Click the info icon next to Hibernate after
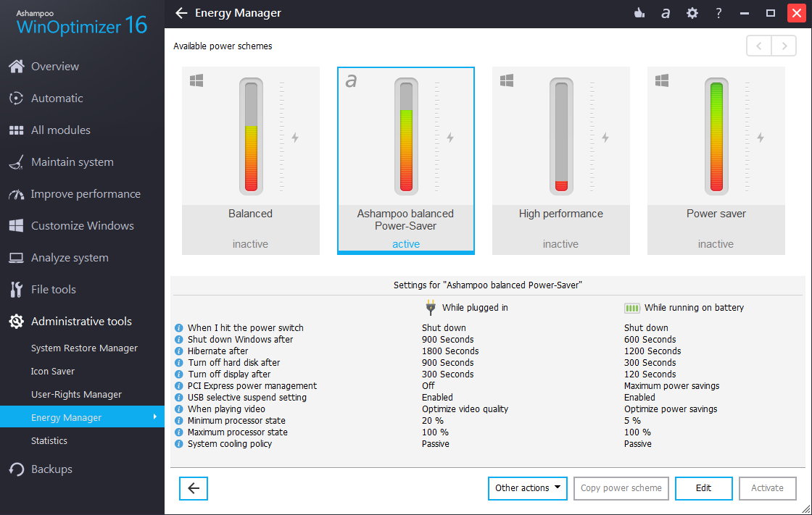The image size is (812, 515). [178, 351]
